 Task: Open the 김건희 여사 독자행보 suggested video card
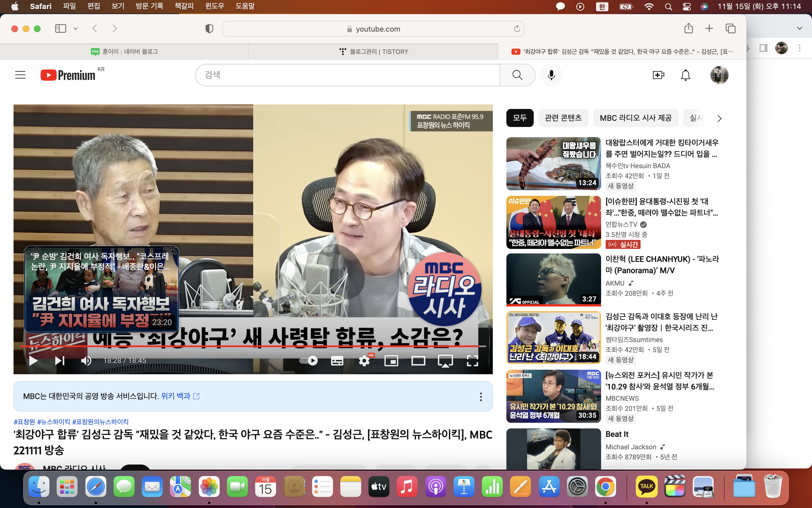[101, 290]
